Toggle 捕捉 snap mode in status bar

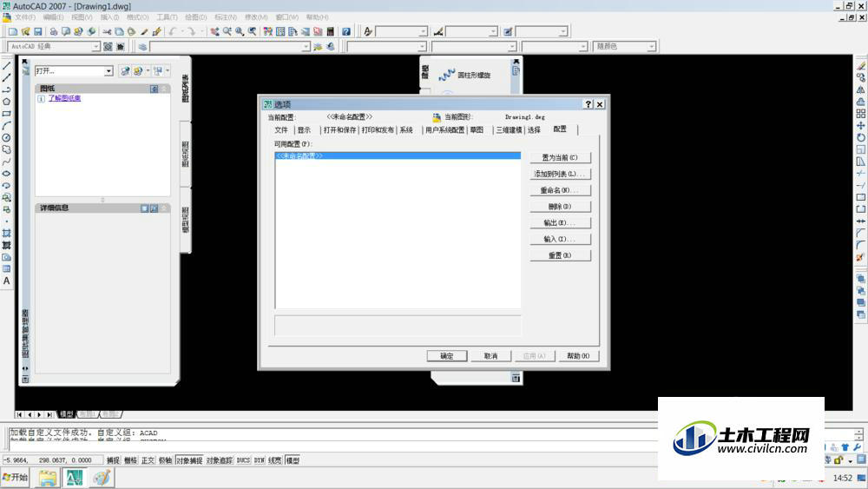tap(113, 460)
